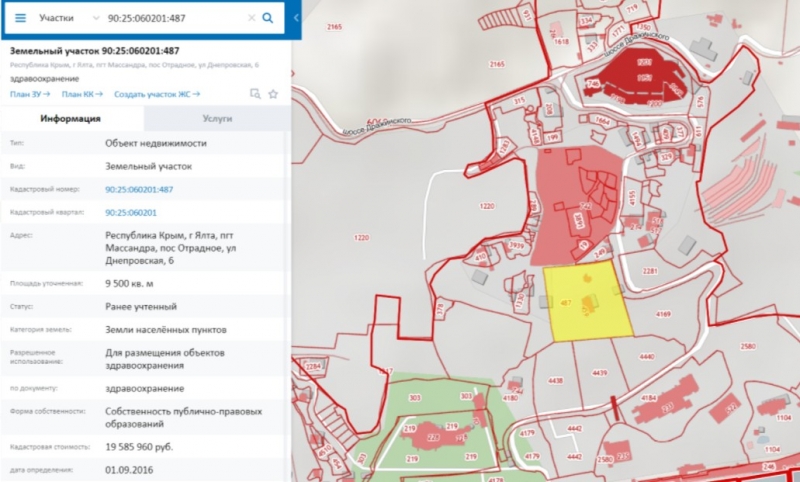Open the План ЗУ link

30,94
